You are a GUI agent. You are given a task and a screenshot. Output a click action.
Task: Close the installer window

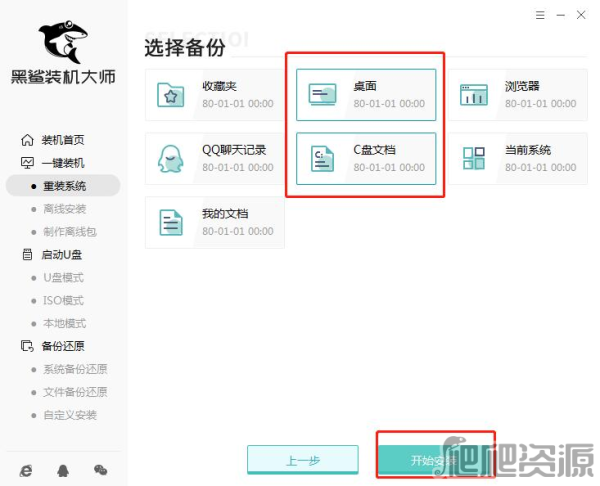pyautogui.click(x=581, y=15)
